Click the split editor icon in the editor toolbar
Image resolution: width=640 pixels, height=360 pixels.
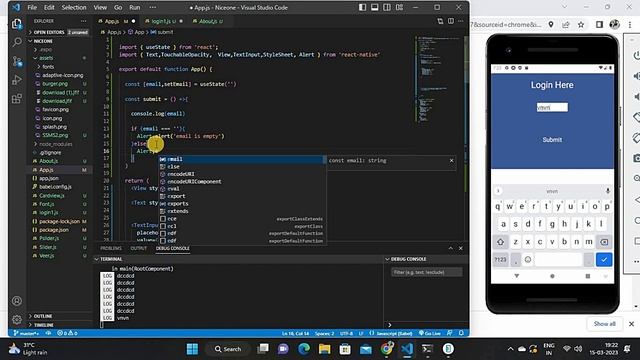tap(451, 21)
